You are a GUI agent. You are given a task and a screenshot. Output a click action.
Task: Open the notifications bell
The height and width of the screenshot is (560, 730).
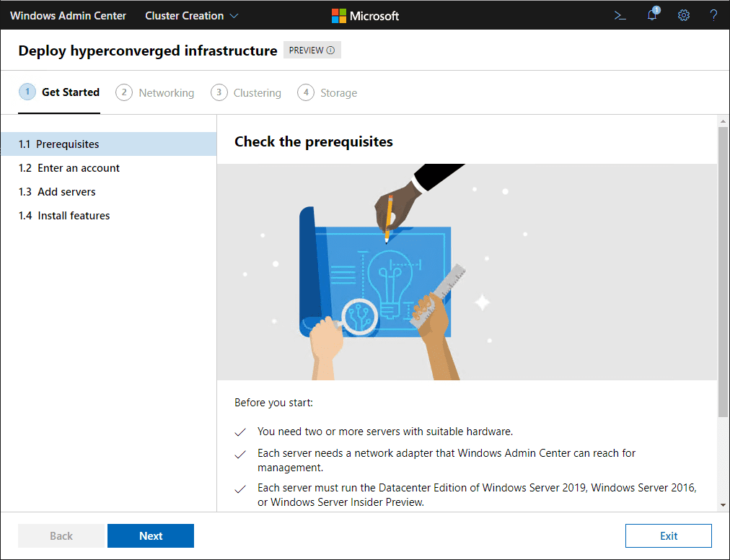(x=652, y=14)
